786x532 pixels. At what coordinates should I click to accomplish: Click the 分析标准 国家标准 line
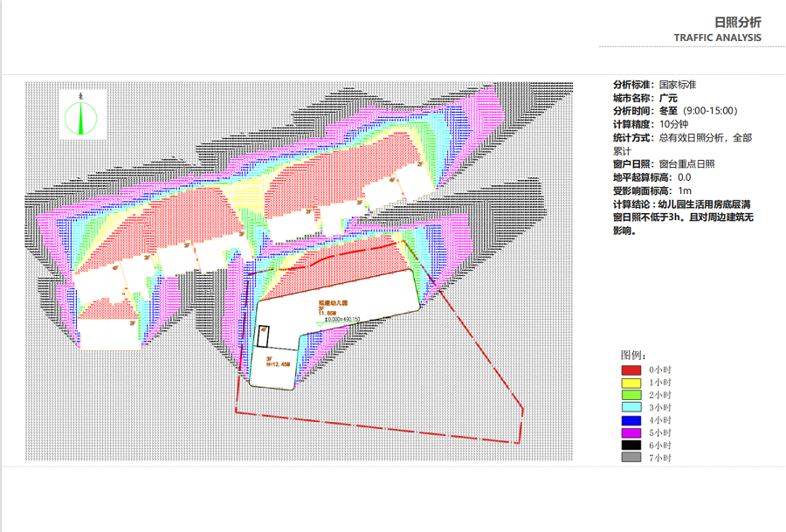click(655, 85)
